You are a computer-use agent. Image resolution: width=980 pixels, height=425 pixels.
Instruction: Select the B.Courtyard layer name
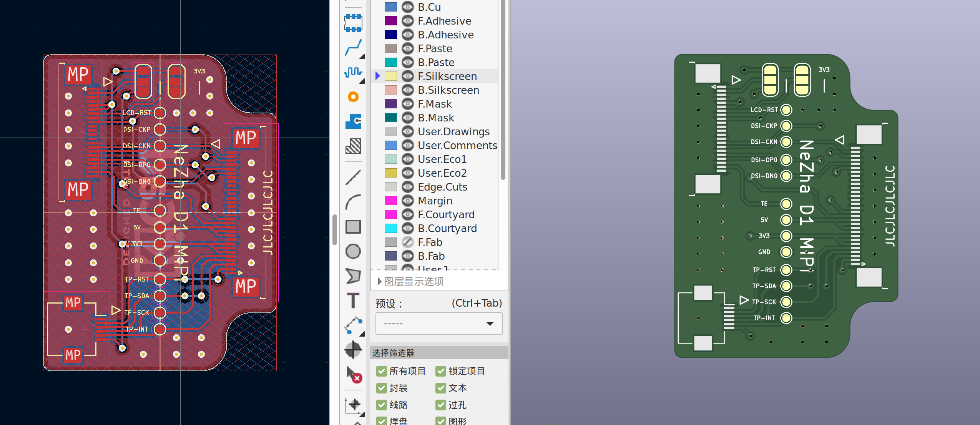447,228
